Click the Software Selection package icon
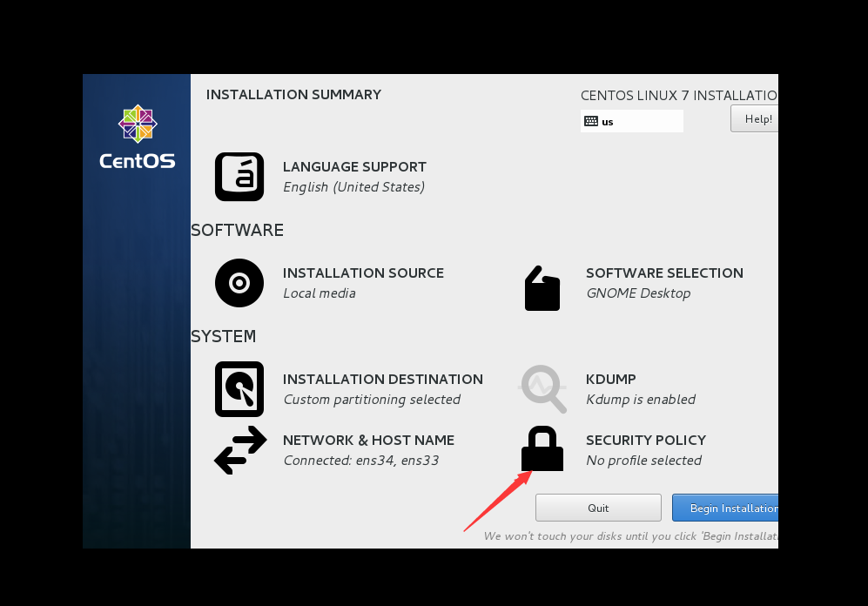Screen dimensions: 868x606 [x=542, y=288]
